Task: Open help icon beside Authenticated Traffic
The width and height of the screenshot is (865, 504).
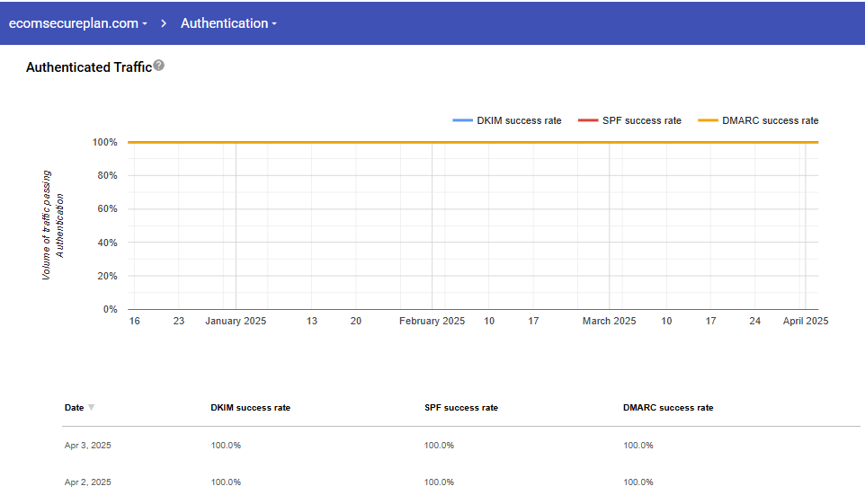Action: [159, 66]
